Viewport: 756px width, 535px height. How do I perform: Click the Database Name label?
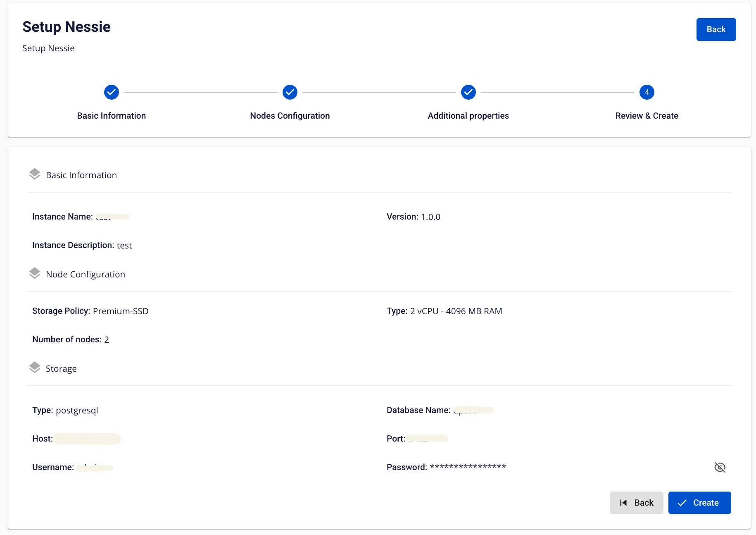pos(418,410)
